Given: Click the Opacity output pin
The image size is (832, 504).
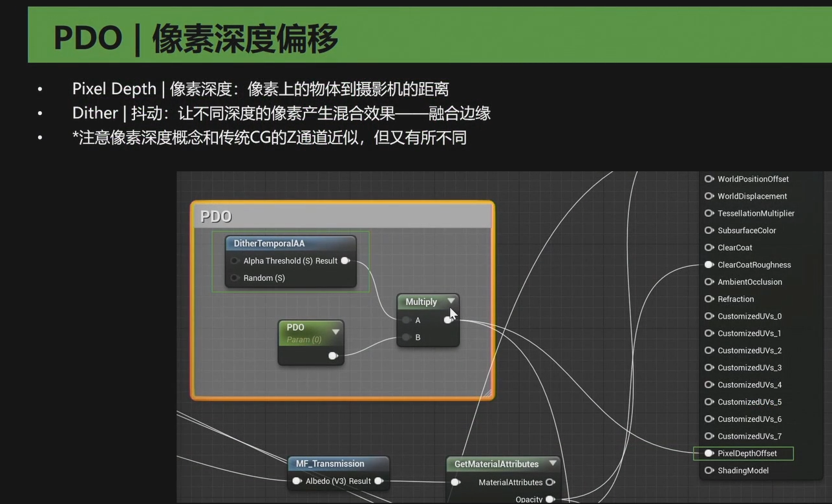Looking at the screenshot, I should coord(550,499).
